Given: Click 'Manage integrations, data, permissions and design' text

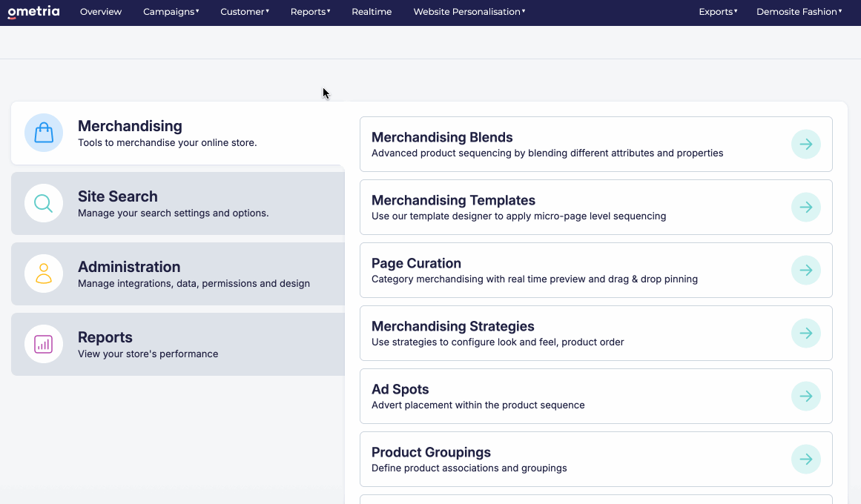Looking at the screenshot, I should 194,283.
